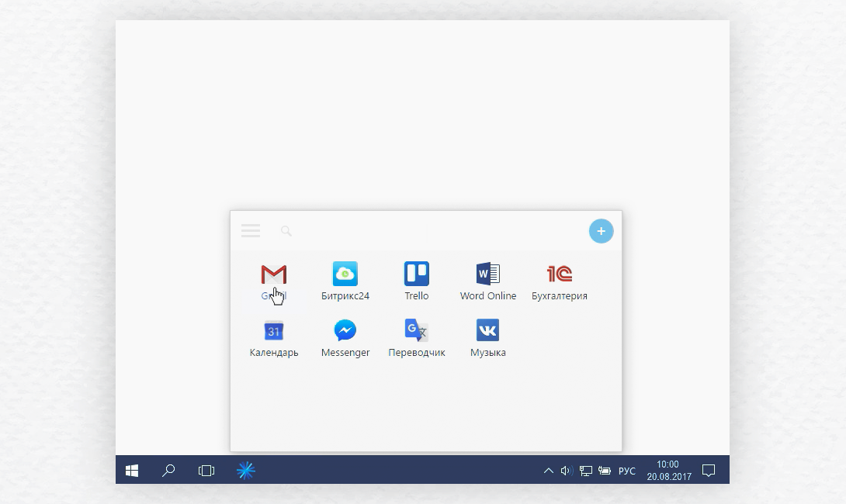Screen dimensions: 846x504
Task: Click the taskbar search icon
Action: tap(168, 471)
